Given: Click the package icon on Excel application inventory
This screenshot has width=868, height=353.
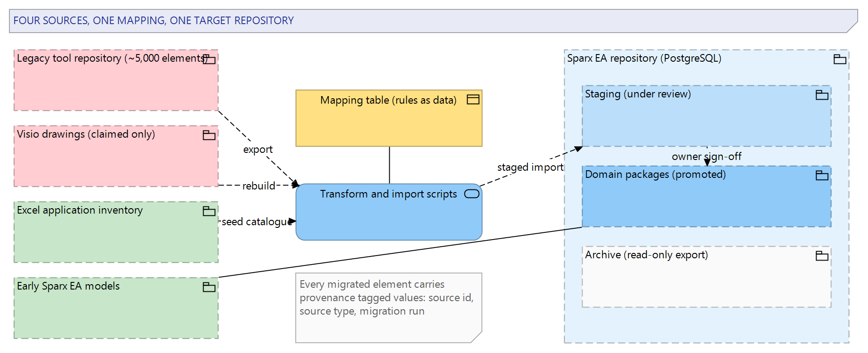Looking at the screenshot, I should [x=209, y=211].
